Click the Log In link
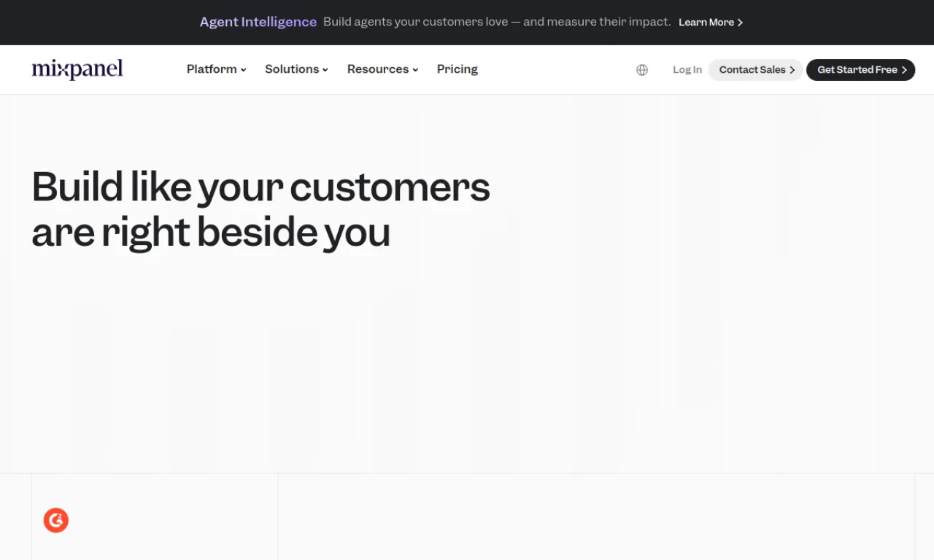Image resolution: width=934 pixels, height=560 pixels. pos(687,70)
